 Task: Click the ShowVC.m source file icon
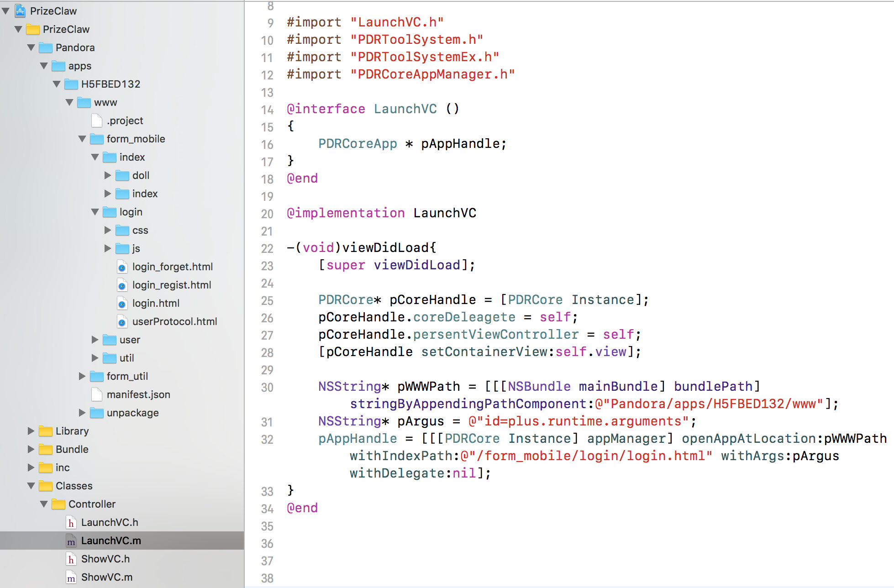pos(71,577)
